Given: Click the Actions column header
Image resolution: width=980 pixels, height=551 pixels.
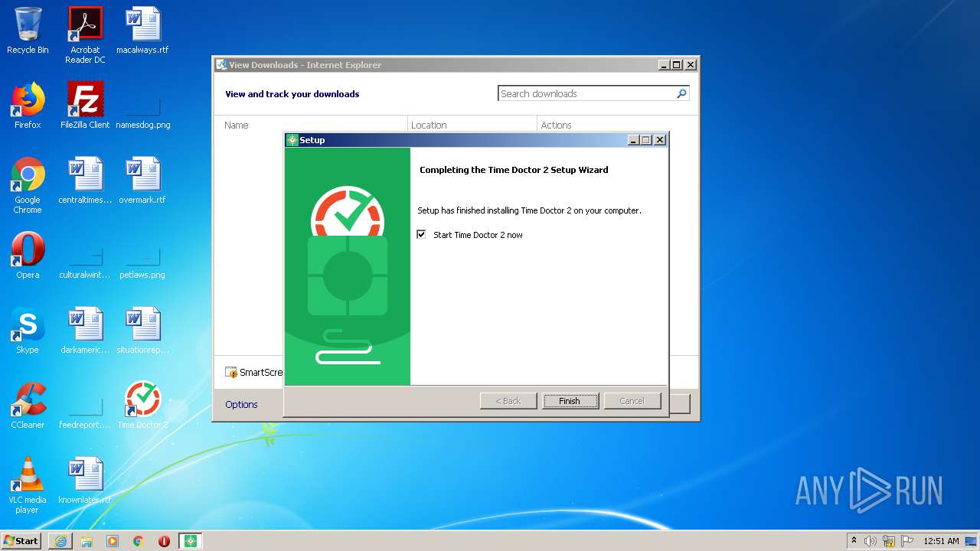Looking at the screenshot, I should pyautogui.click(x=557, y=125).
